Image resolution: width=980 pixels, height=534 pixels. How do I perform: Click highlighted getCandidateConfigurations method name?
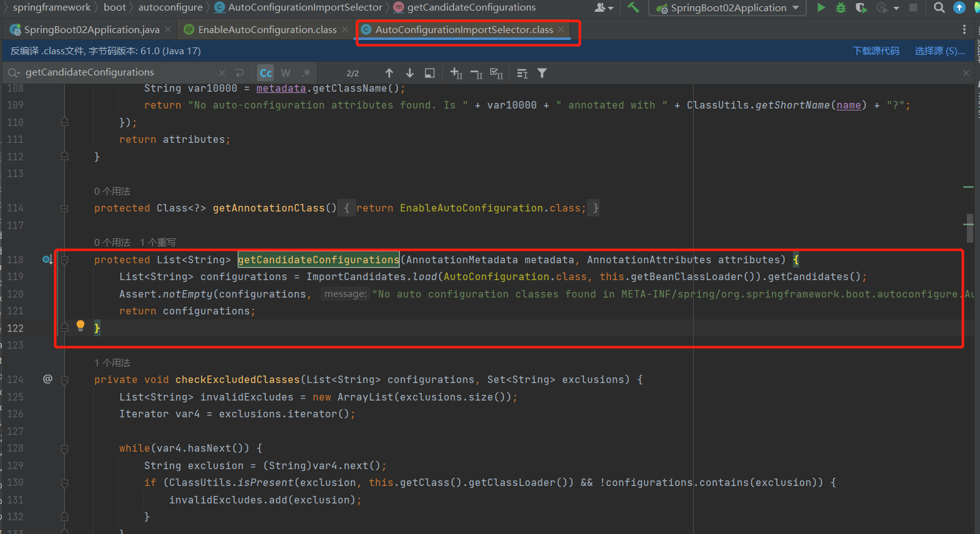pyautogui.click(x=319, y=260)
